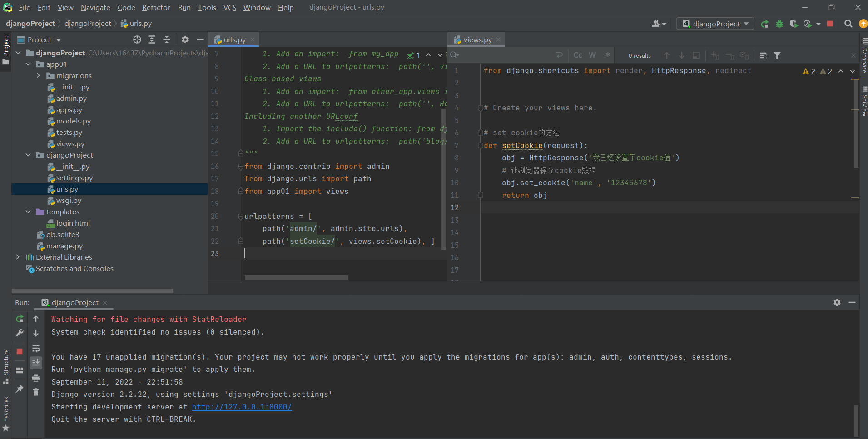Image resolution: width=868 pixels, height=439 pixels.
Task: Collapse the templates folder
Action: (28, 212)
